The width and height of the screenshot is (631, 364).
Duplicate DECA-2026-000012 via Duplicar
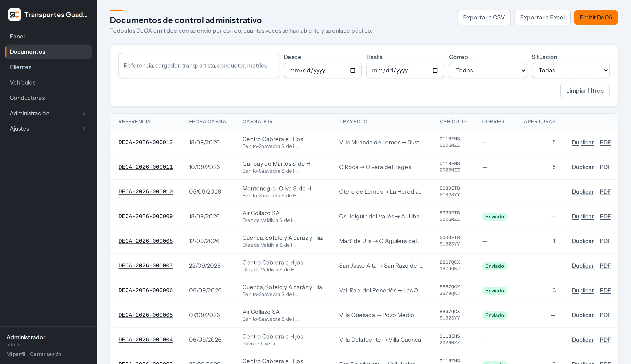[x=582, y=142]
